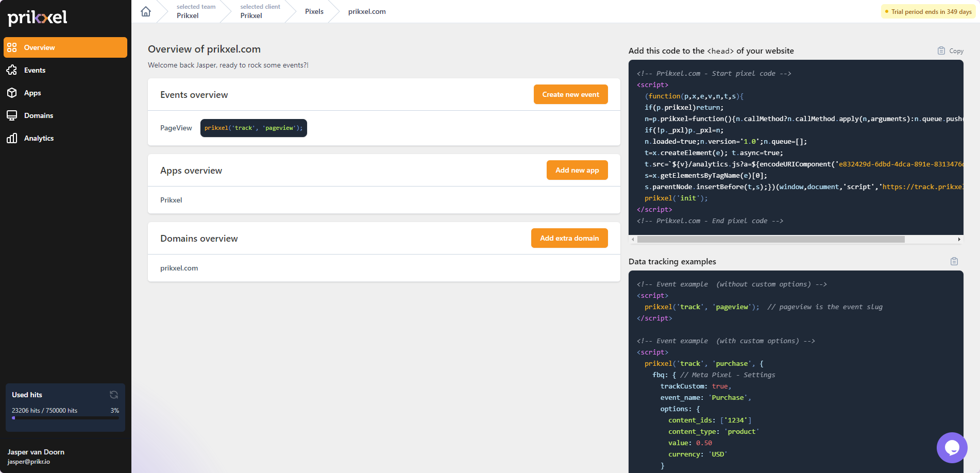
Task: Click the Events puzzle icon in sidebar
Action: (x=12, y=70)
